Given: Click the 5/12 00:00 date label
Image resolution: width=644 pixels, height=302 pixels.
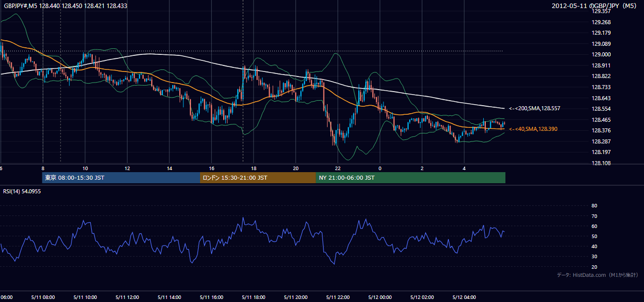Looking at the screenshot, I should (380, 297).
